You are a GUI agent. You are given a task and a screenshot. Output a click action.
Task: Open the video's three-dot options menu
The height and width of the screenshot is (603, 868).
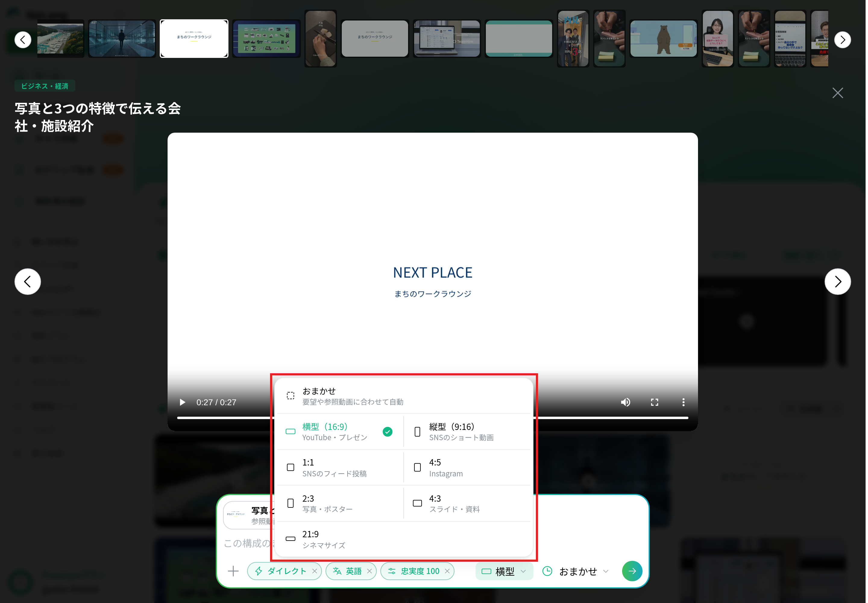coord(683,403)
